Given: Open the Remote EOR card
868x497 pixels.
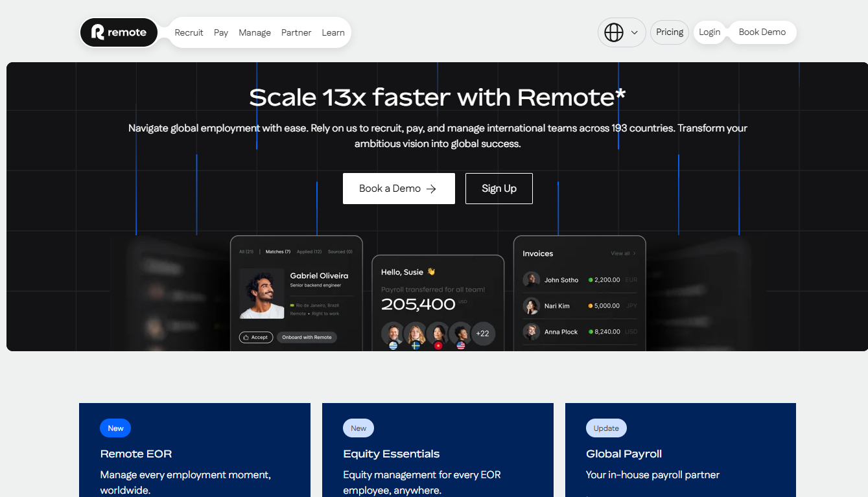Looking at the screenshot, I should (x=194, y=450).
